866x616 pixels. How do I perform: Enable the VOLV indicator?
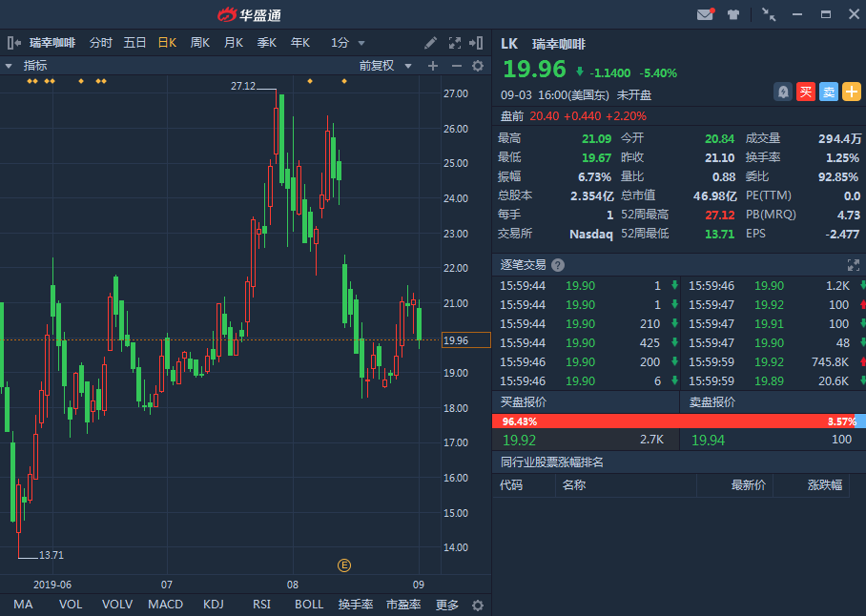(117, 605)
